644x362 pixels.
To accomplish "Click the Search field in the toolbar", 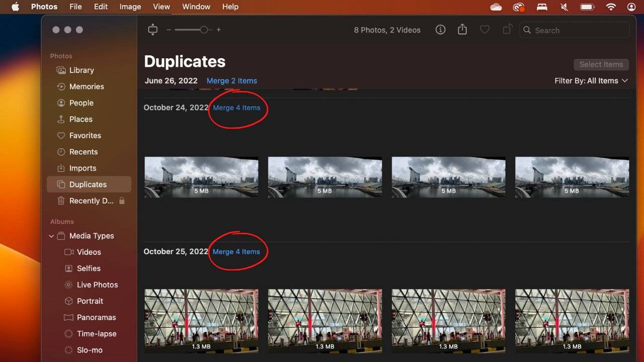I will (x=574, y=30).
